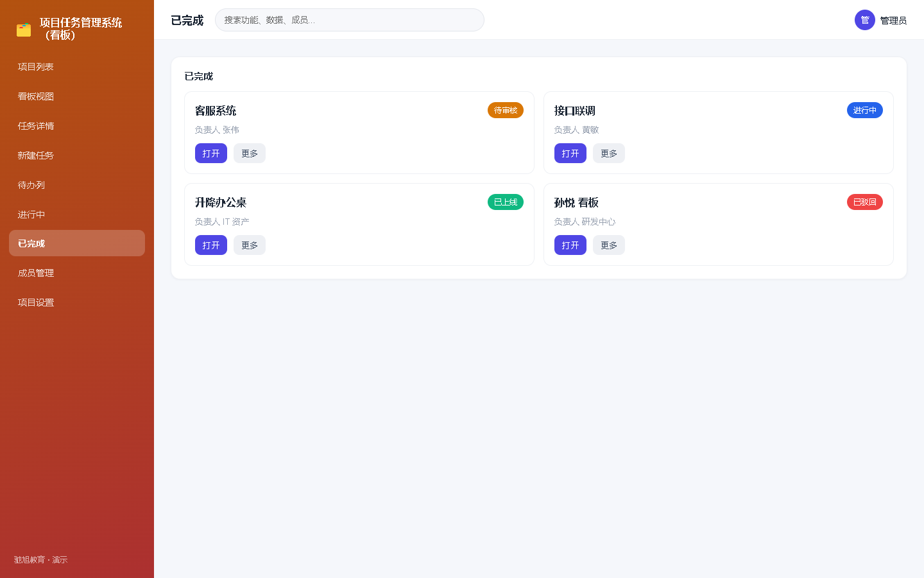Click 更多 on the 客服系统 card

(x=250, y=153)
